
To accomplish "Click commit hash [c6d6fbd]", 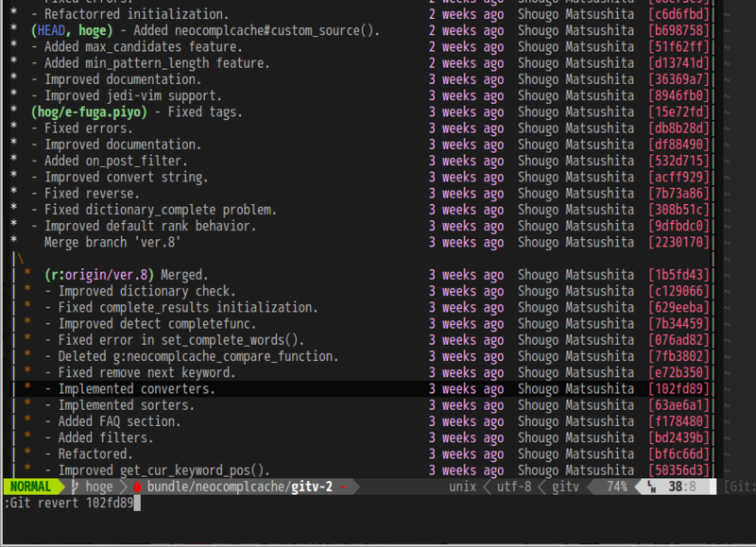I will coord(679,14).
